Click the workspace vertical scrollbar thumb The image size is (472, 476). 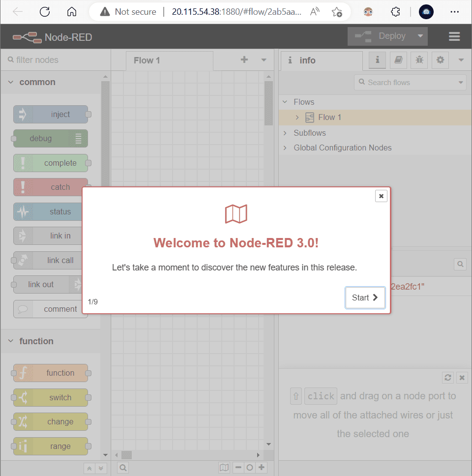coord(268,103)
